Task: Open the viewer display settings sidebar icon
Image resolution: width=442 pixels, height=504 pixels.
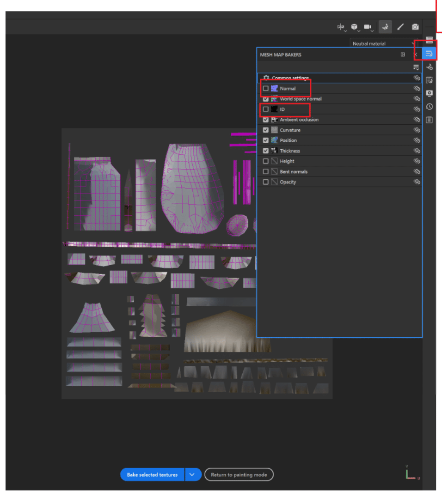Action: [x=430, y=93]
